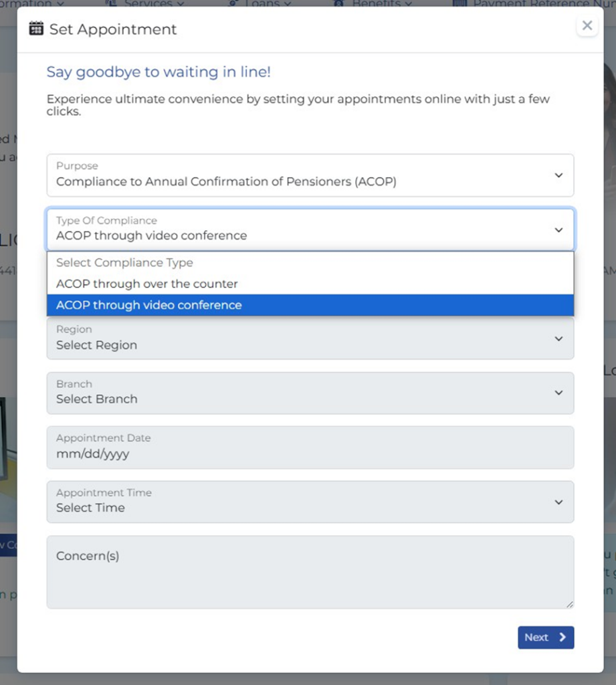Screen dimensions: 616x685
Task: Open the Branch dropdown
Action: point(310,393)
